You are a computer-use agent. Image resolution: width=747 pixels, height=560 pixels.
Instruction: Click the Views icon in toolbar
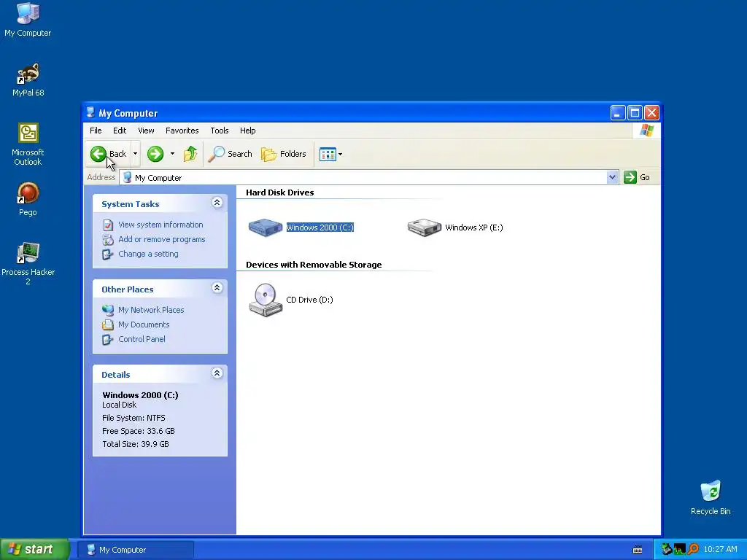tap(328, 155)
